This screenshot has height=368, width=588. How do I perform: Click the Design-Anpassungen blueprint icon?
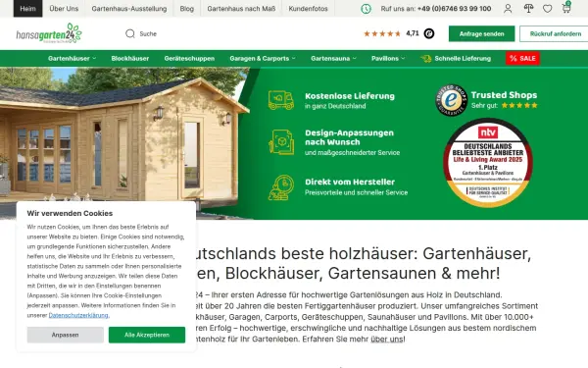pos(281,142)
